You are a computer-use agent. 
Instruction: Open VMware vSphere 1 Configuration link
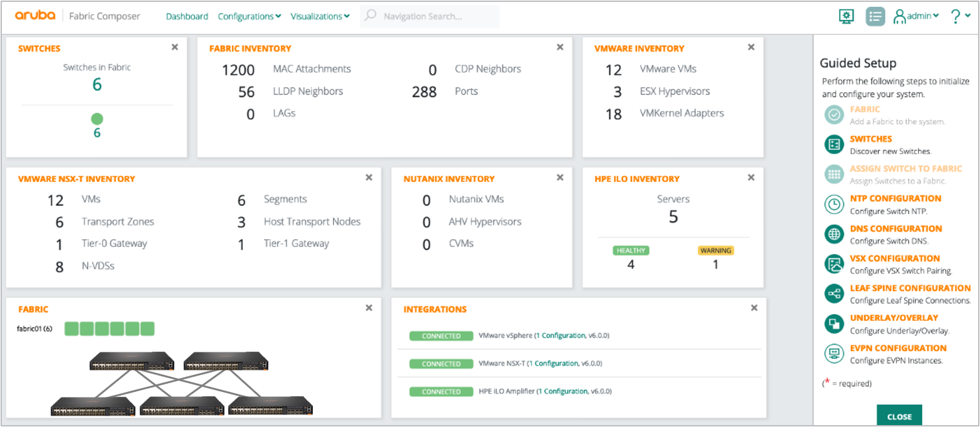(561, 335)
